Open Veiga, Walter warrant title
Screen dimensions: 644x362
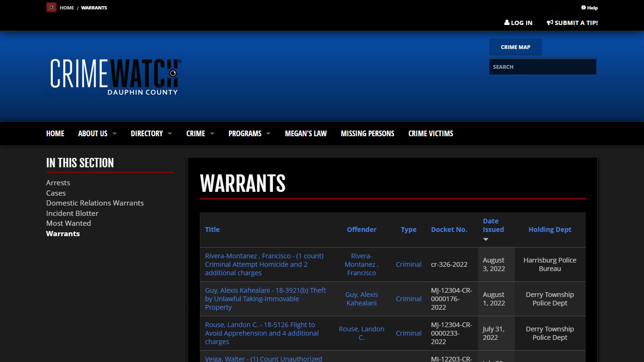pos(264,359)
